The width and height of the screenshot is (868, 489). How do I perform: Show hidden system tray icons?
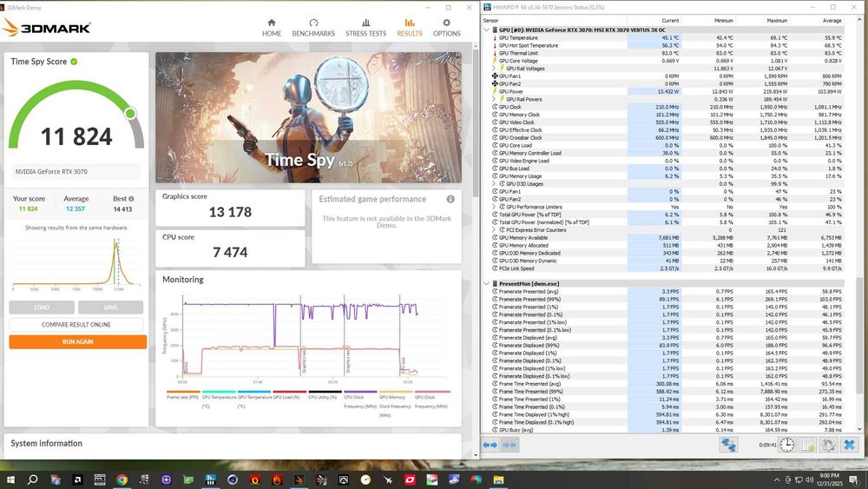pyautogui.click(x=777, y=479)
